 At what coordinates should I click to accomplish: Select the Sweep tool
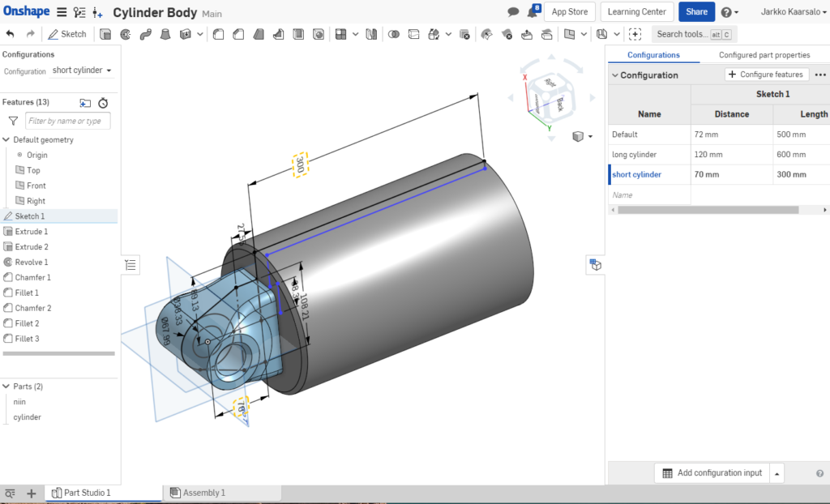(x=146, y=34)
